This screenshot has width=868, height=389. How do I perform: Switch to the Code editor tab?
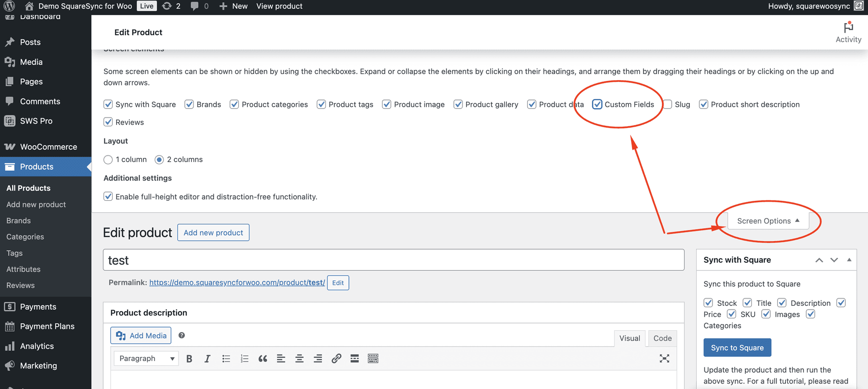click(x=662, y=338)
